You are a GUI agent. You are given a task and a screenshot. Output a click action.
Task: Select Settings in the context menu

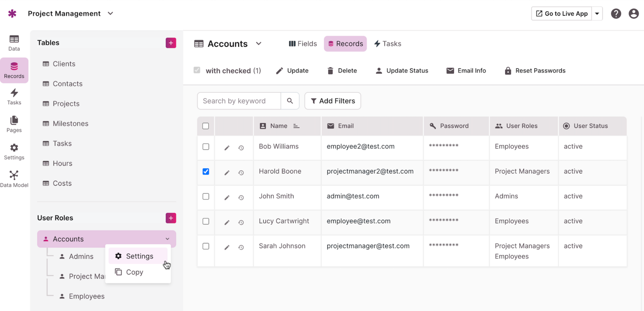(139, 256)
